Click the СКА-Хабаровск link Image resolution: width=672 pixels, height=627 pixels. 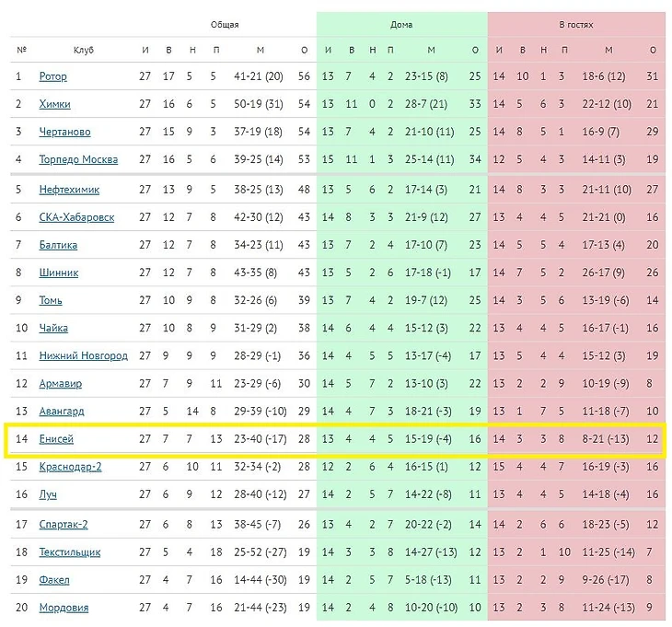[76, 217]
